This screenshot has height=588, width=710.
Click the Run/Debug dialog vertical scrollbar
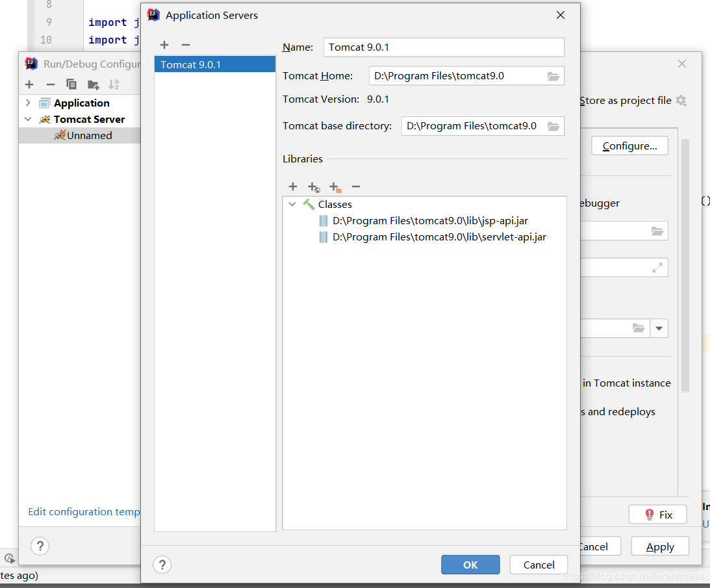coord(685,266)
